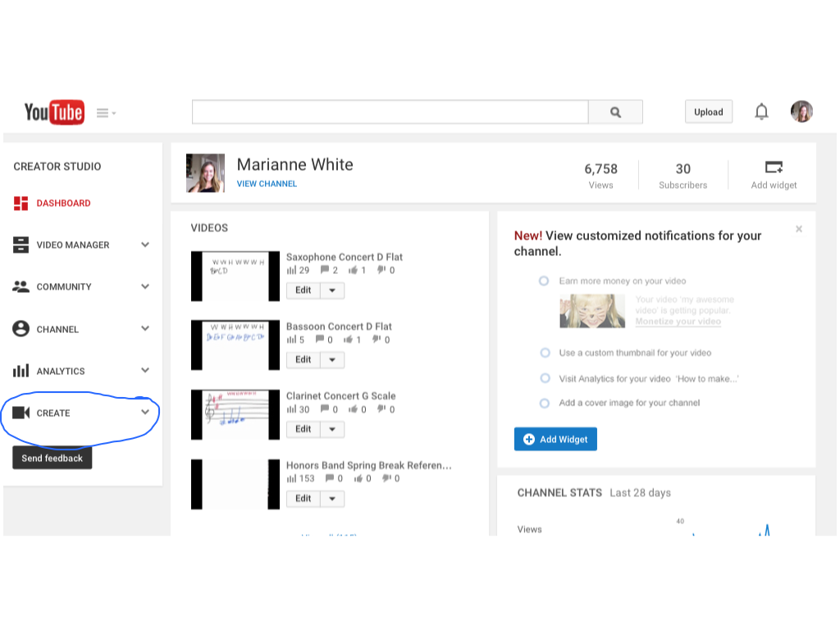Click likes icon for Clarinet Concert G Scale
The image size is (840, 630).
[x=353, y=409]
